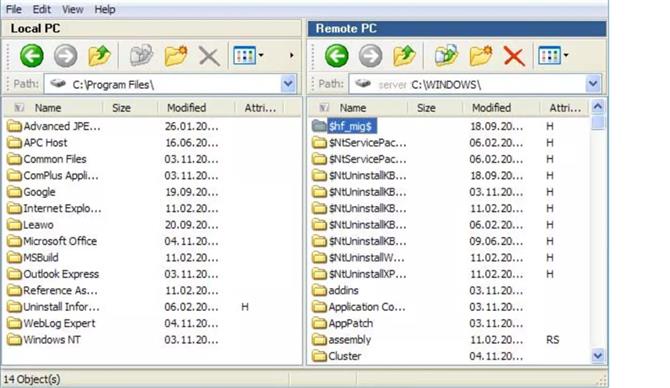Click the red Delete X in Remote PC toolbar
This screenshot has width=670, height=388.
514,56
